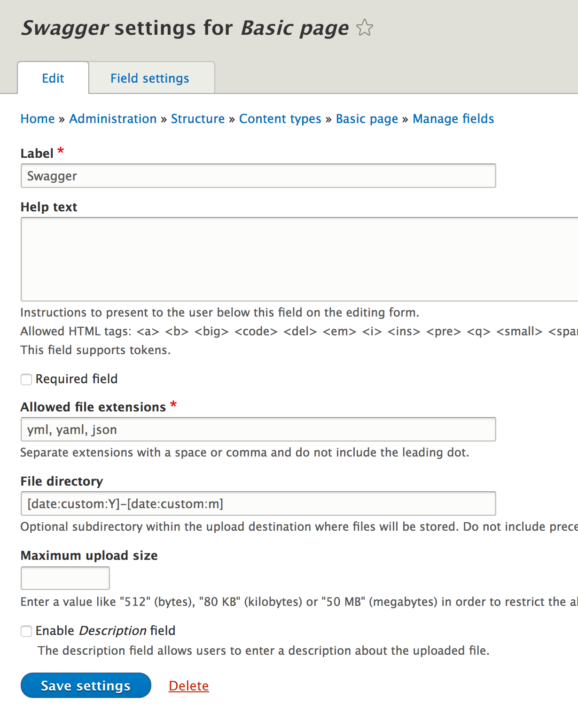Viewport: 578px width, 728px height.
Task: Enable the Description field checkbox
Action: pyautogui.click(x=26, y=631)
